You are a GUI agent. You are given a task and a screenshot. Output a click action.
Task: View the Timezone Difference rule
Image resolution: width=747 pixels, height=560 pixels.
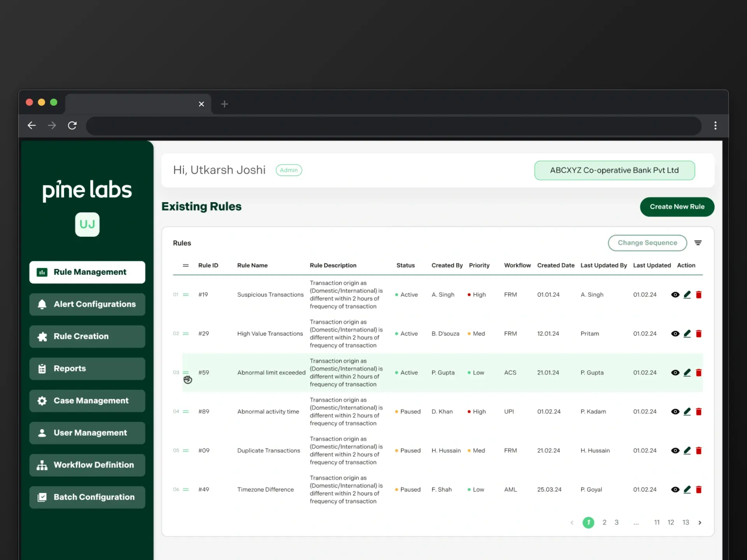click(675, 489)
